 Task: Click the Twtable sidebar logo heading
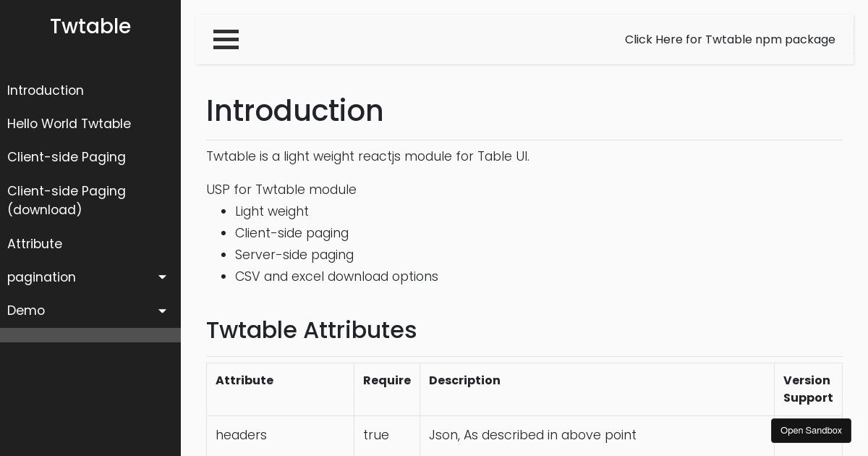(x=90, y=27)
